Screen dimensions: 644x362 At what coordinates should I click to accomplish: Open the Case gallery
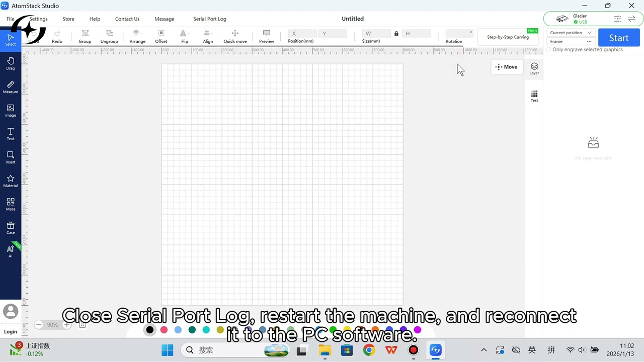pos(11,228)
